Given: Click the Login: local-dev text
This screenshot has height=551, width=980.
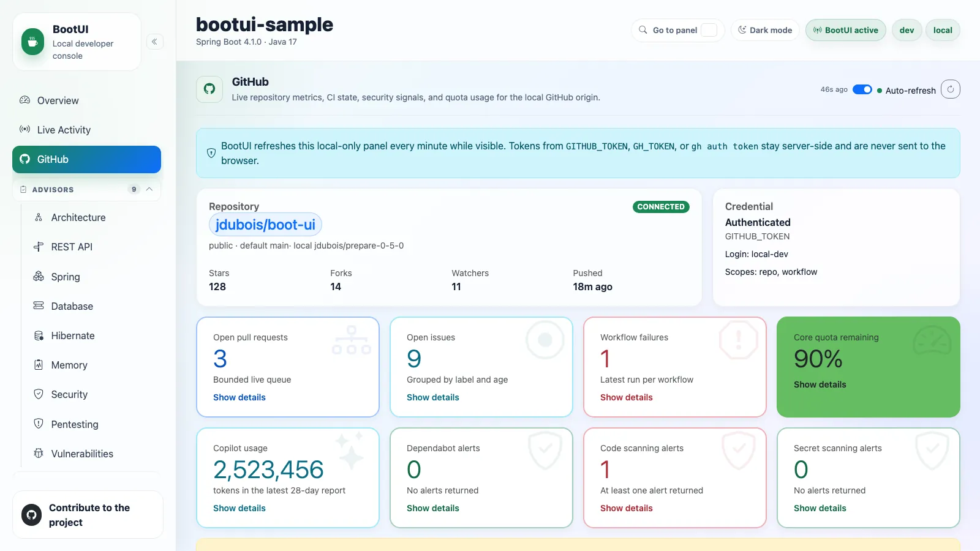Looking at the screenshot, I should (756, 254).
